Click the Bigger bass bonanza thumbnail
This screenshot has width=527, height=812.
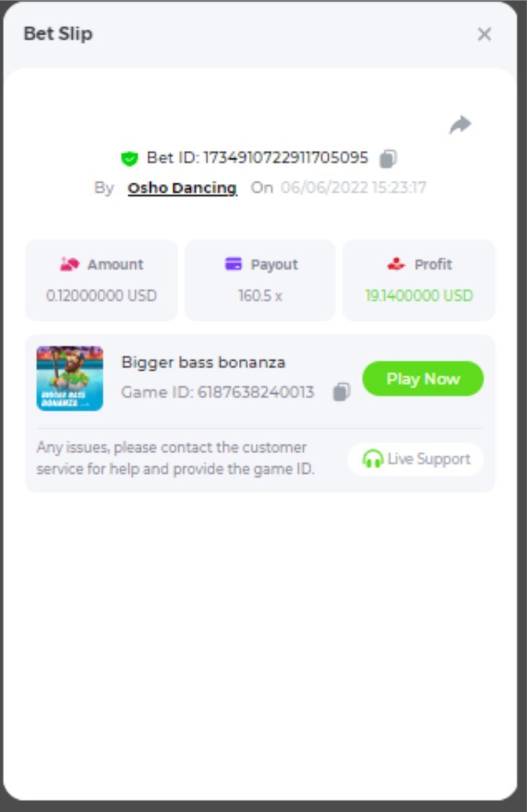pyautogui.click(x=70, y=378)
